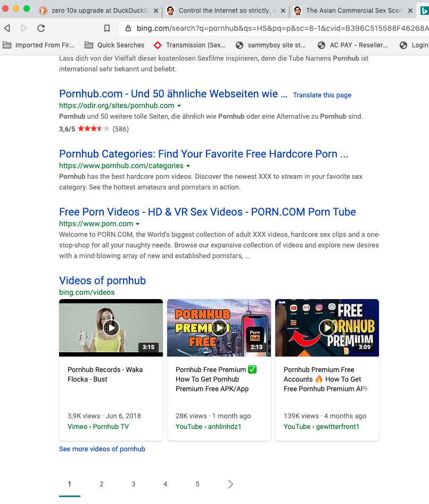Click the Translate this page link

(322, 95)
